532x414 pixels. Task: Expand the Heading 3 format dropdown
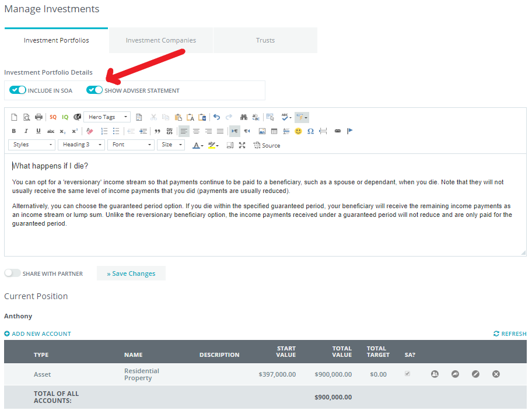coord(82,145)
